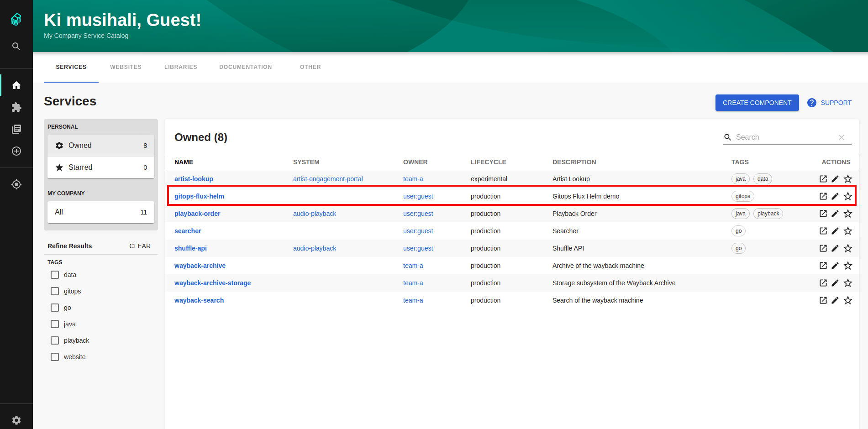Check the gitops tag filter
This screenshot has height=429, width=868.
pyautogui.click(x=55, y=291)
